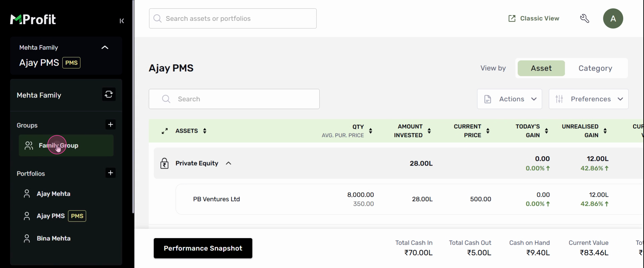Open the Preferences dropdown
The height and width of the screenshot is (268, 644).
coord(588,99)
